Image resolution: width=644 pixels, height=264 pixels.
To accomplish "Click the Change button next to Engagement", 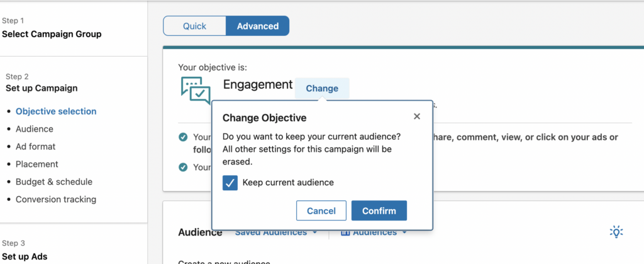I will 322,88.
